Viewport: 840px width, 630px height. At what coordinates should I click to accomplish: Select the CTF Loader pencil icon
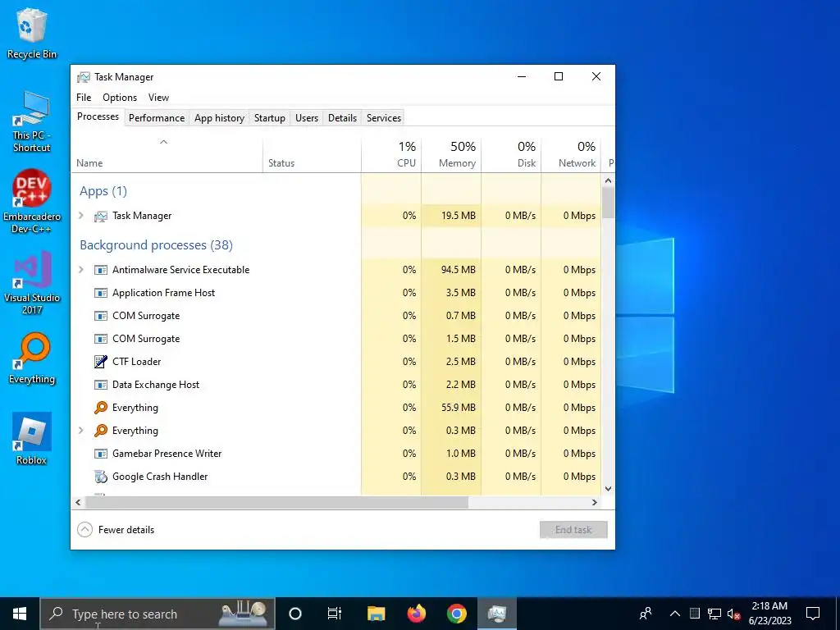pos(101,362)
